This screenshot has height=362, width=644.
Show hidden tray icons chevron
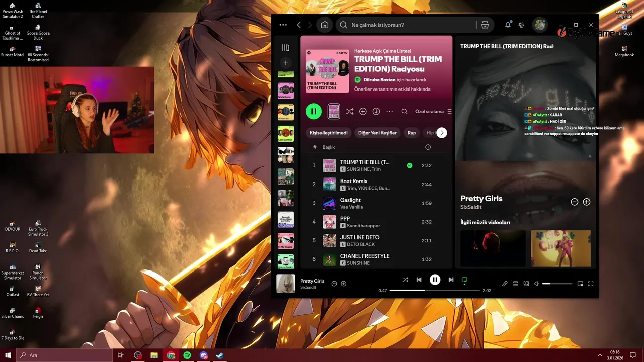coord(600,355)
